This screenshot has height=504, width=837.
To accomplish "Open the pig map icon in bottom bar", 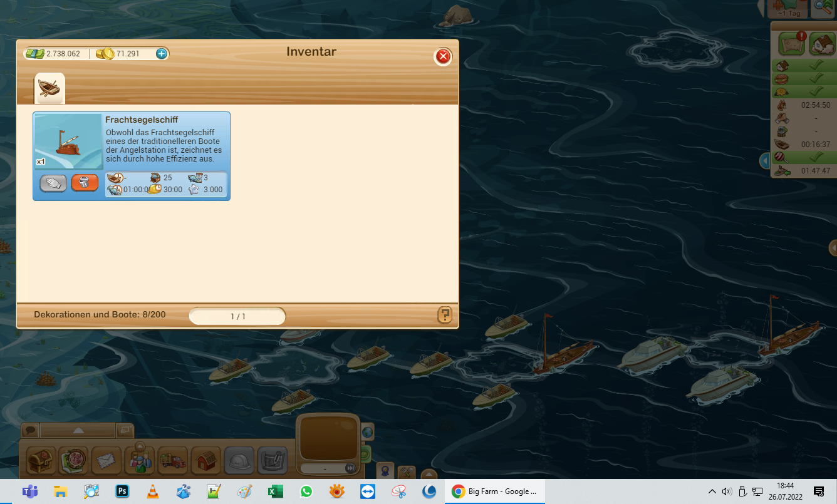I will tap(73, 461).
